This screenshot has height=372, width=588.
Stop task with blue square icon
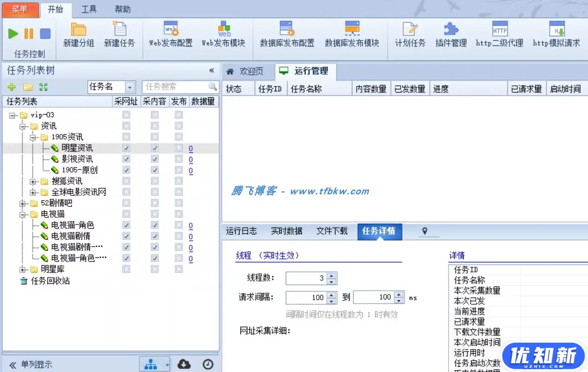click(x=45, y=34)
